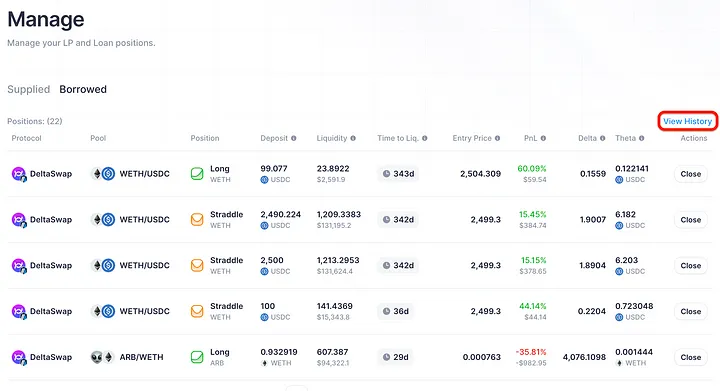Click the Deposit column info icon
The image size is (720, 391).
[293, 138]
